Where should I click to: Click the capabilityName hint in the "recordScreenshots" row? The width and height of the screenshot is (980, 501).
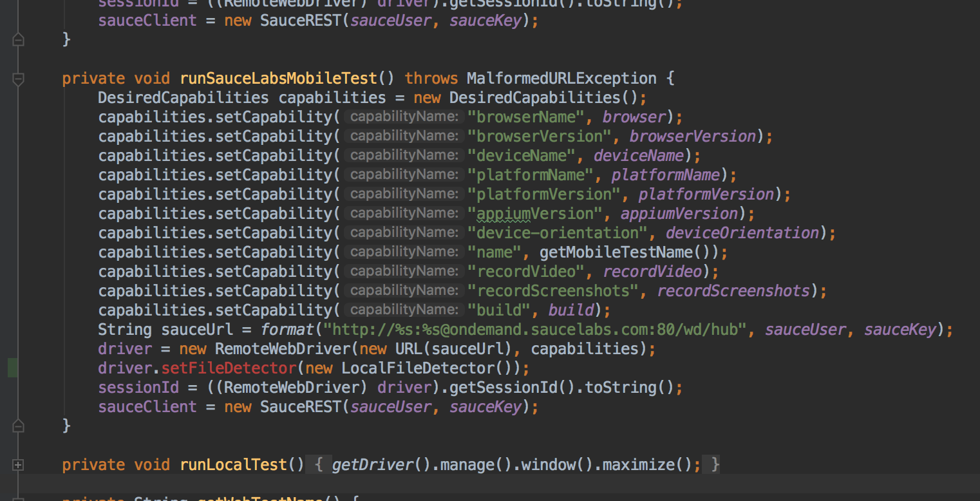coord(404,290)
